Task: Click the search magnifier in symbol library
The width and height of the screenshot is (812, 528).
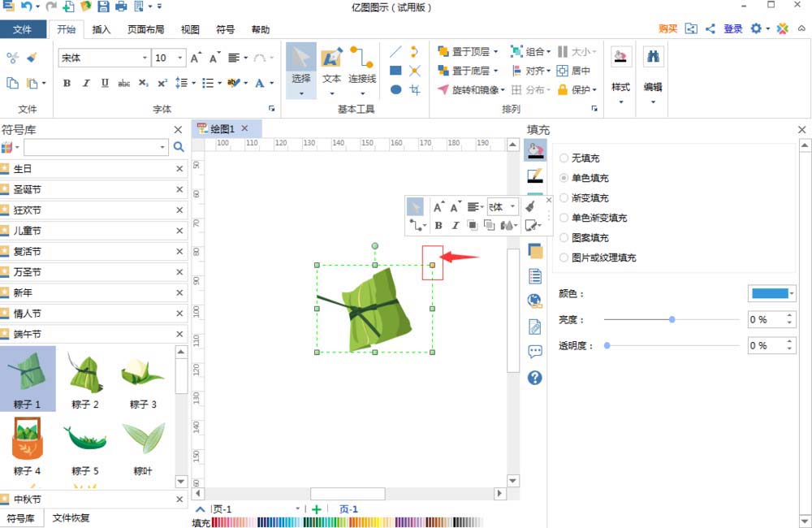Action: 179,147
